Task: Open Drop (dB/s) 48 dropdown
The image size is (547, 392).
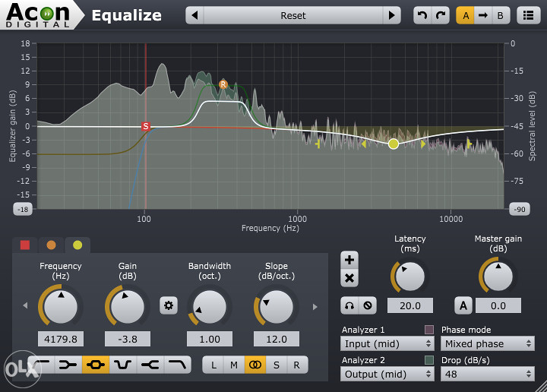Action: point(487,375)
